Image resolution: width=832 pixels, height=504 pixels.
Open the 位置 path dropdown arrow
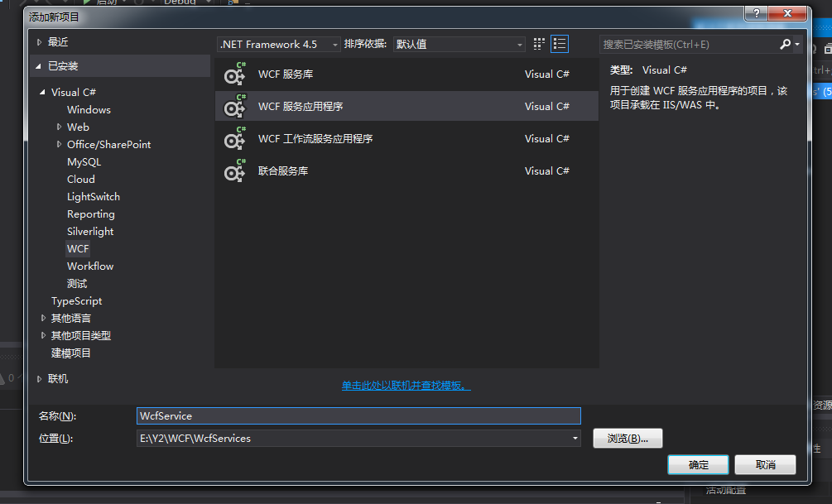coord(575,439)
